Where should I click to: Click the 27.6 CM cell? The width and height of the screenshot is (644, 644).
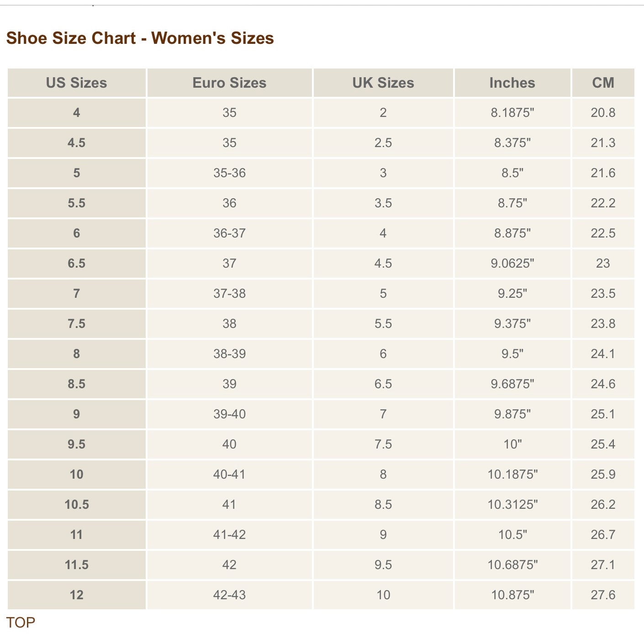pyautogui.click(x=603, y=595)
